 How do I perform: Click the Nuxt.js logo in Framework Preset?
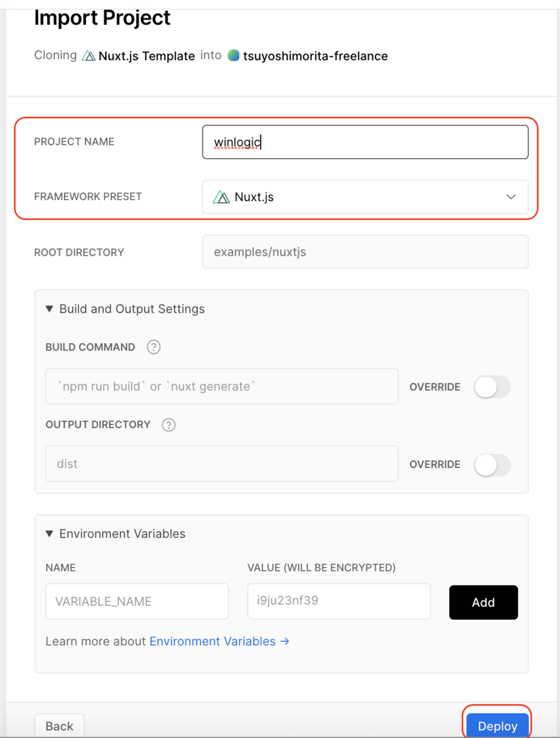coord(221,197)
